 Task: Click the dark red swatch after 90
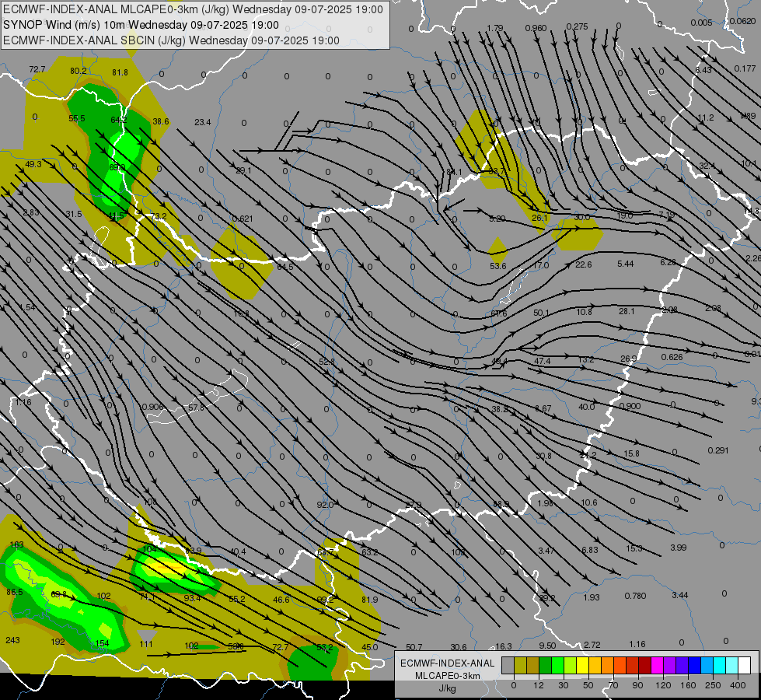644,666
